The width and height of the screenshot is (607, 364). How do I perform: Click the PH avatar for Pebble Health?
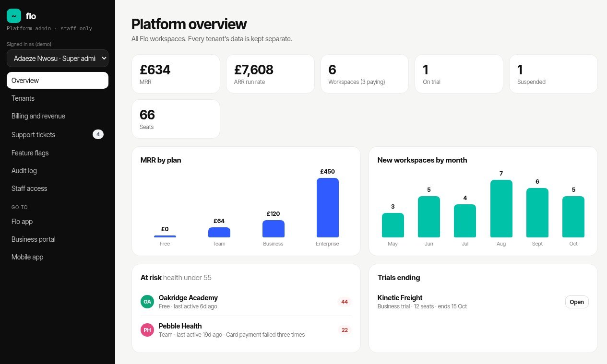[x=147, y=330]
